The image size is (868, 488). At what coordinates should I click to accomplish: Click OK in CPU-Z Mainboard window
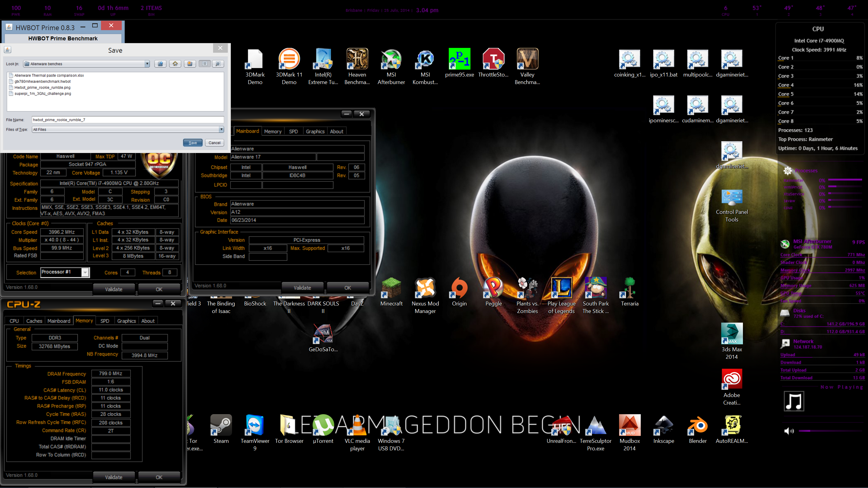[348, 288]
